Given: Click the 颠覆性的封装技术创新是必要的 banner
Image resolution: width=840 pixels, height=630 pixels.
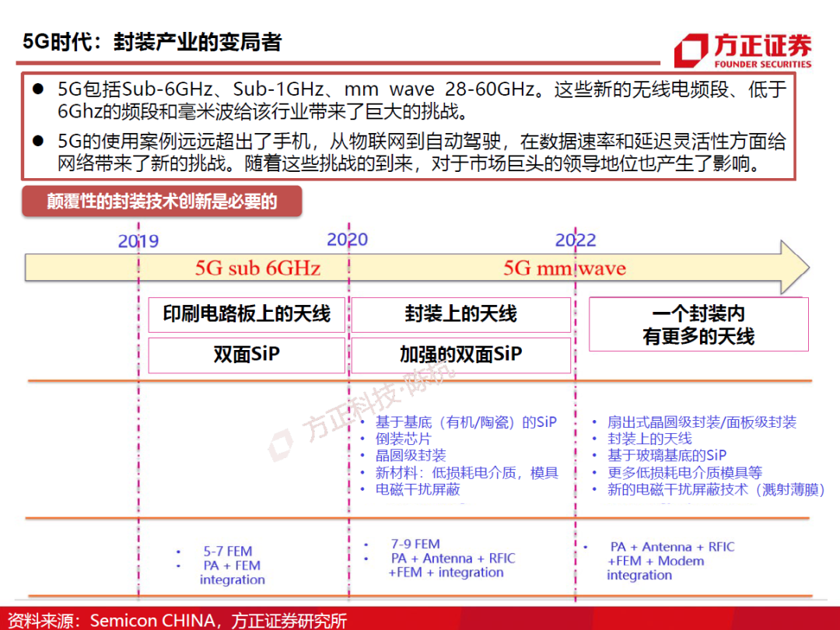Looking at the screenshot, I should click(161, 201).
